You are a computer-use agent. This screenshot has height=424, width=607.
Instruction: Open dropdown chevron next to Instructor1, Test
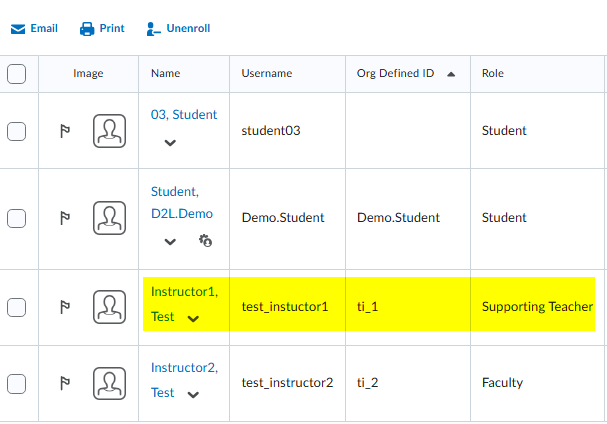(x=193, y=319)
